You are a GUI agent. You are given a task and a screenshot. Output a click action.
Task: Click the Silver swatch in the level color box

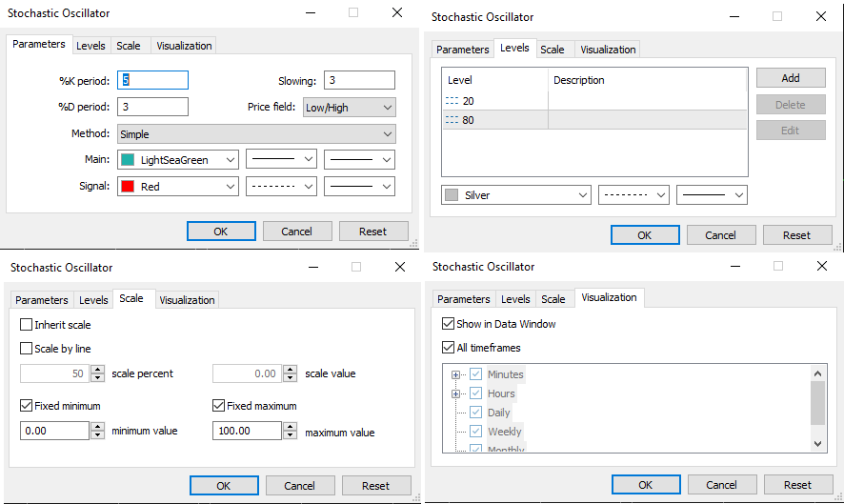click(x=452, y=195)
